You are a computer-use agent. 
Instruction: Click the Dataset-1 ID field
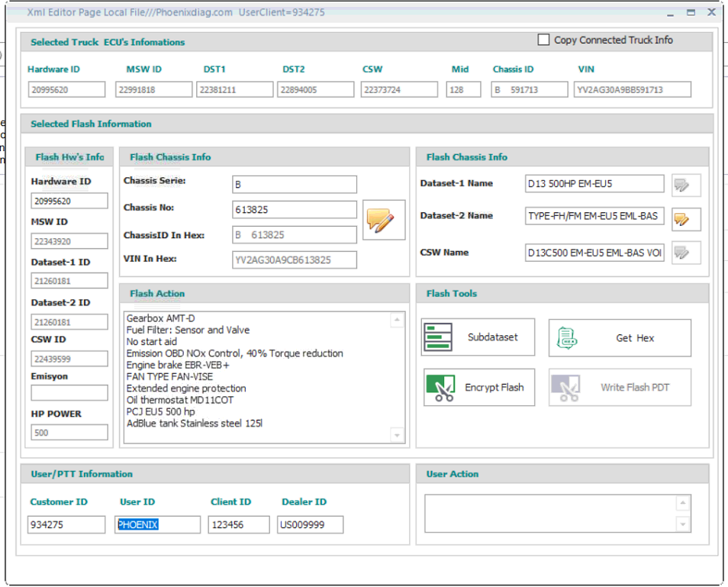(69, 280)
